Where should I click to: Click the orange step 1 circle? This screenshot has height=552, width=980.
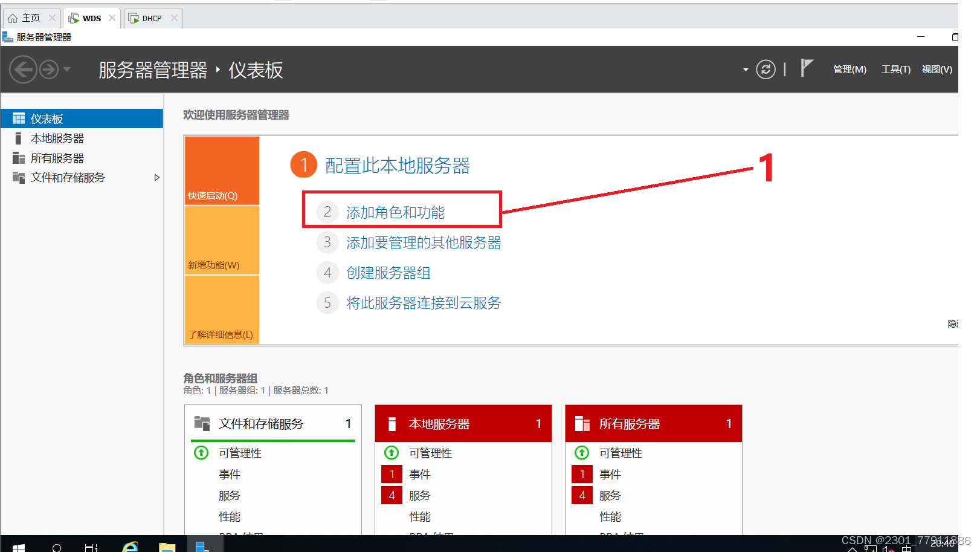(x=304, y=164)
